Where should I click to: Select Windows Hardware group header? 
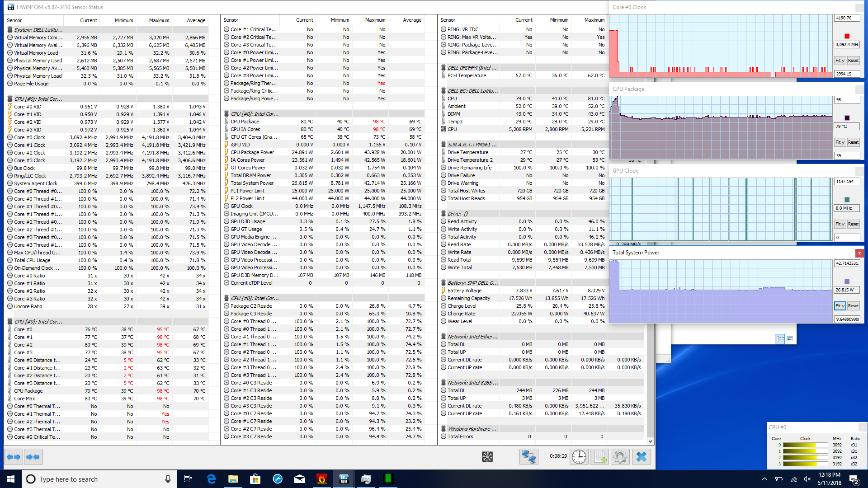pyautogui.click(x=542, y=429)
